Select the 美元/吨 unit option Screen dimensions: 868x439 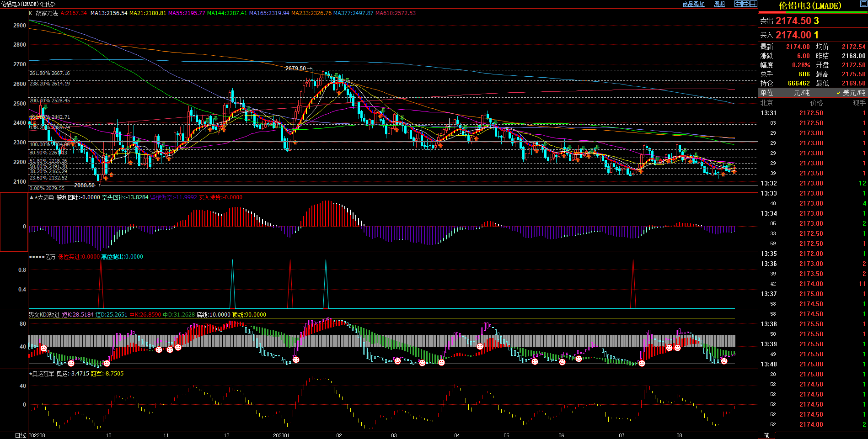click(x=853, y=93)
